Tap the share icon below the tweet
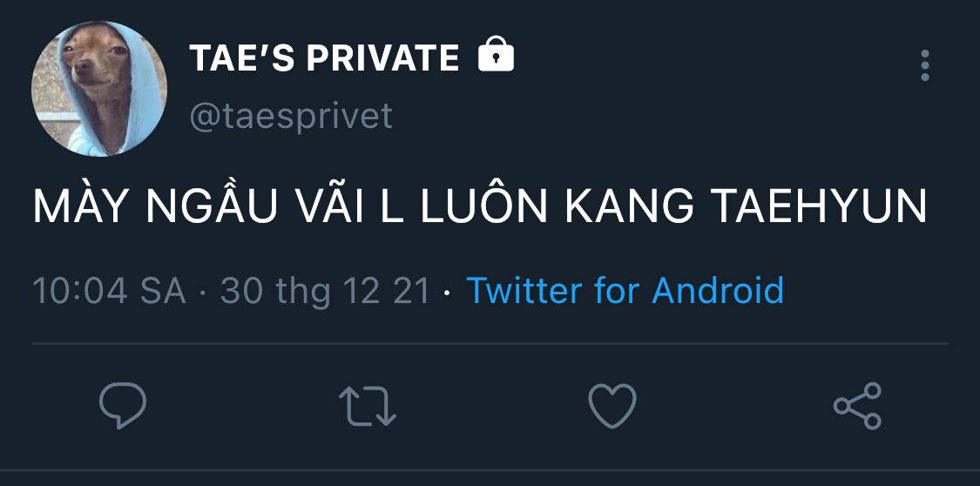The width and height of the screenshot is (980, 486). click(857, 406)
